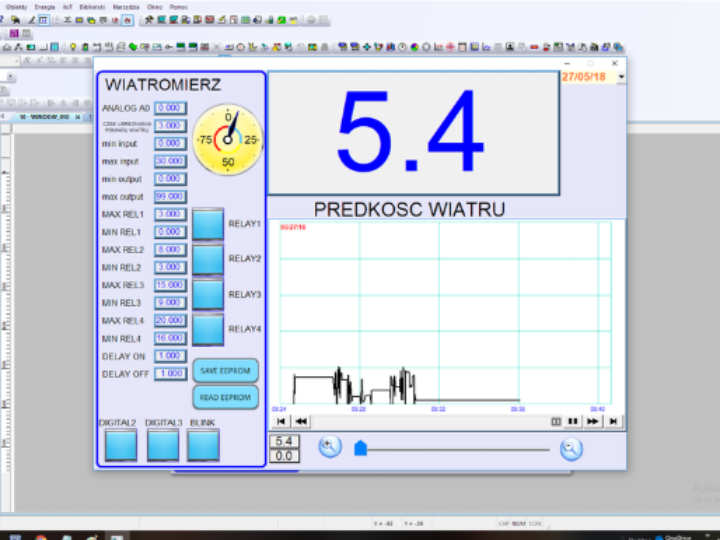This screenshot has width=720, height=540.
Task: Jump to the chart's first record
Action: (283, 421)
